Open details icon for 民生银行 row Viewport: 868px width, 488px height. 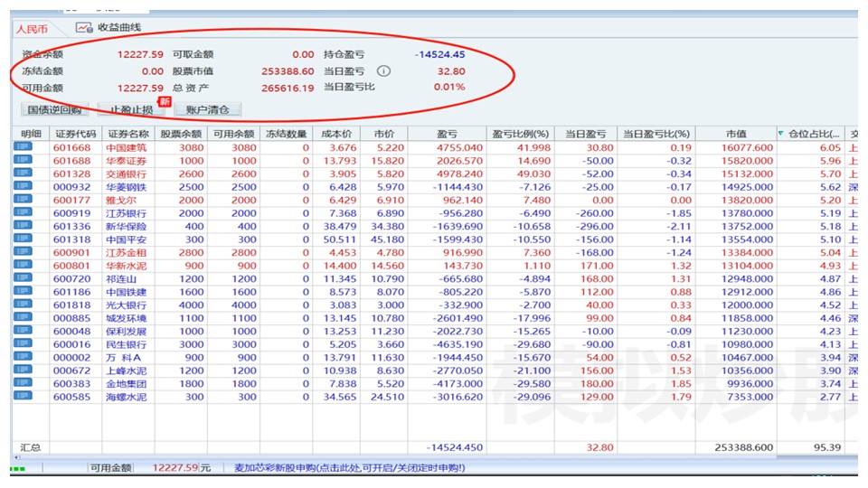pyautogui.click(x=23, y=343)
